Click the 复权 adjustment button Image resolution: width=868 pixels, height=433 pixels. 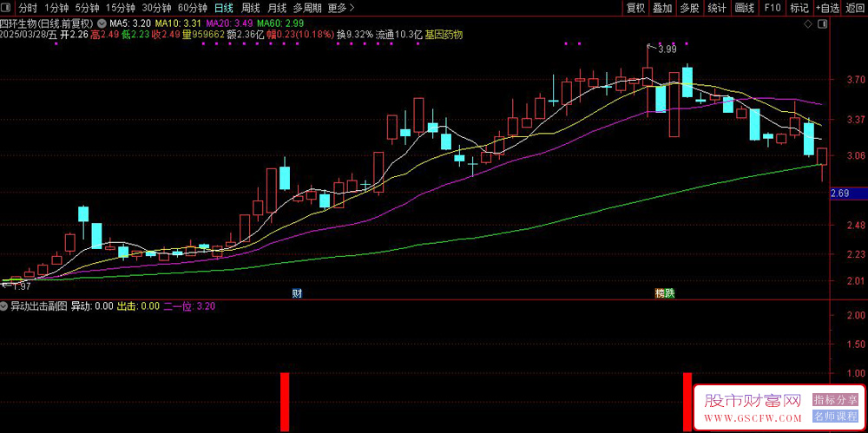pyautogui.click(x=635, y=8)
